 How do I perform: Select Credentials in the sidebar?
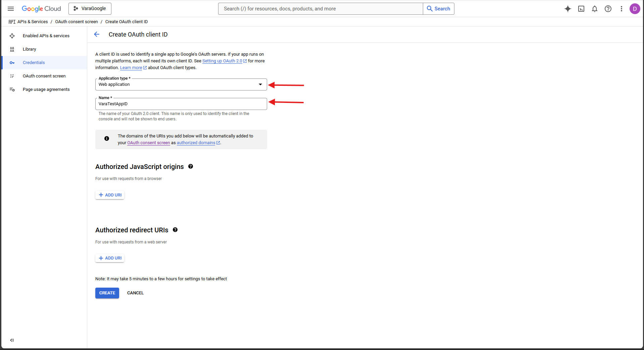(x=44, y=63)
